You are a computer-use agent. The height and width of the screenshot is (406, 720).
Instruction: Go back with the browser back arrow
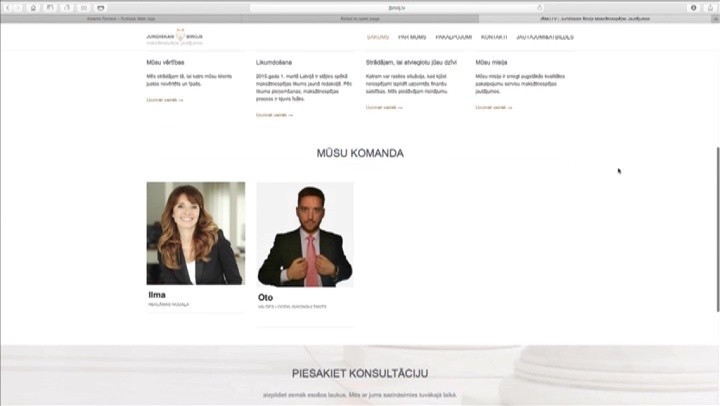coord(8,8)
